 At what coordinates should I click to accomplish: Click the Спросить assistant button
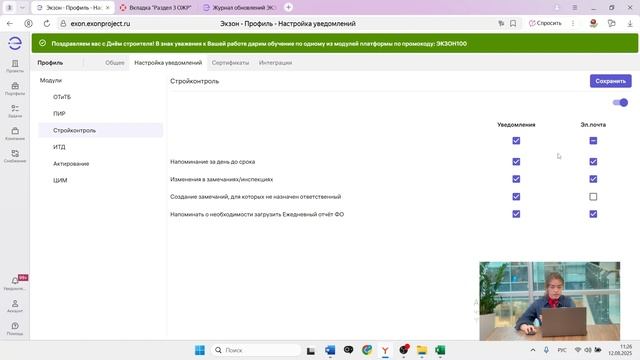(545, 24)
